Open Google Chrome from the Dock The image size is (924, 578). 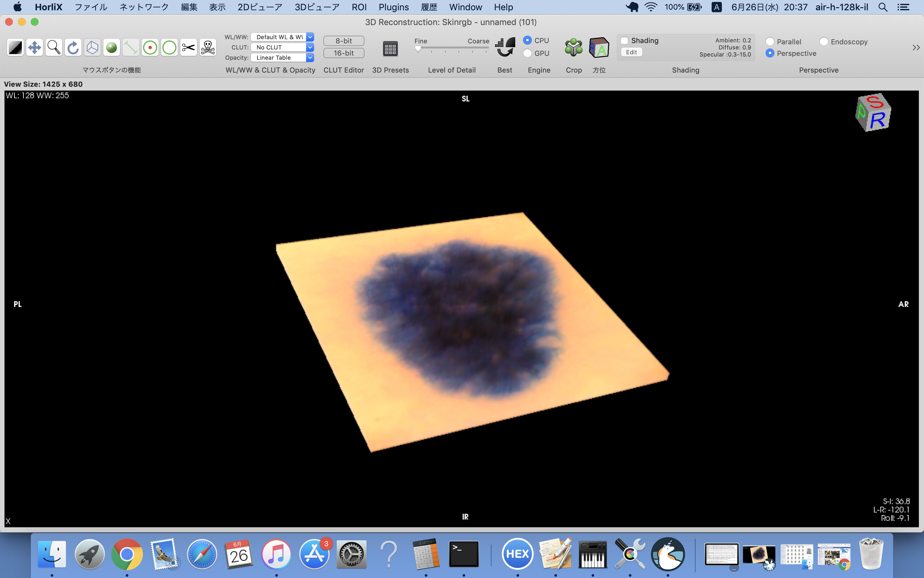coord(127,554)
